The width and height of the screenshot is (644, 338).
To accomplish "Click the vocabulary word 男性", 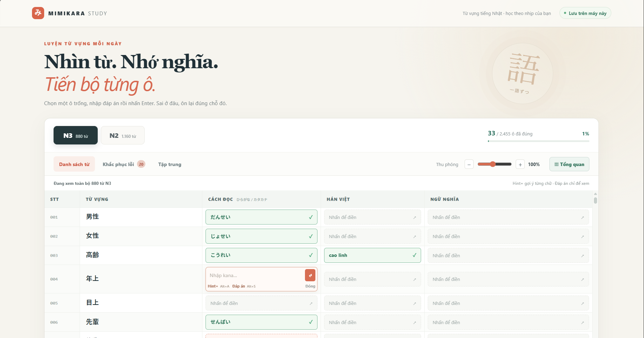I will pyautogui.click(x=92, y=217).
